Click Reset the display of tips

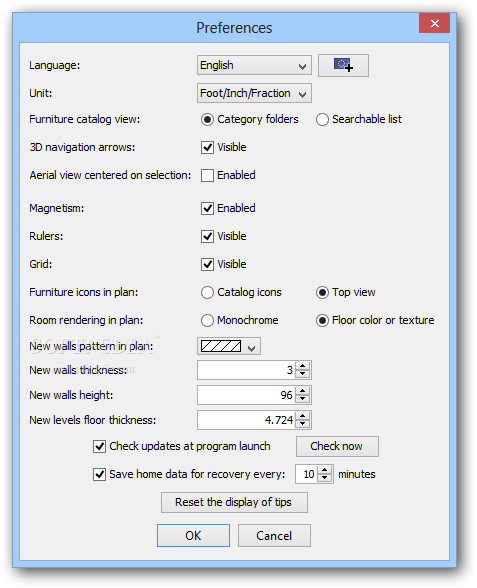pyautogui.click(x=234, y=502)
